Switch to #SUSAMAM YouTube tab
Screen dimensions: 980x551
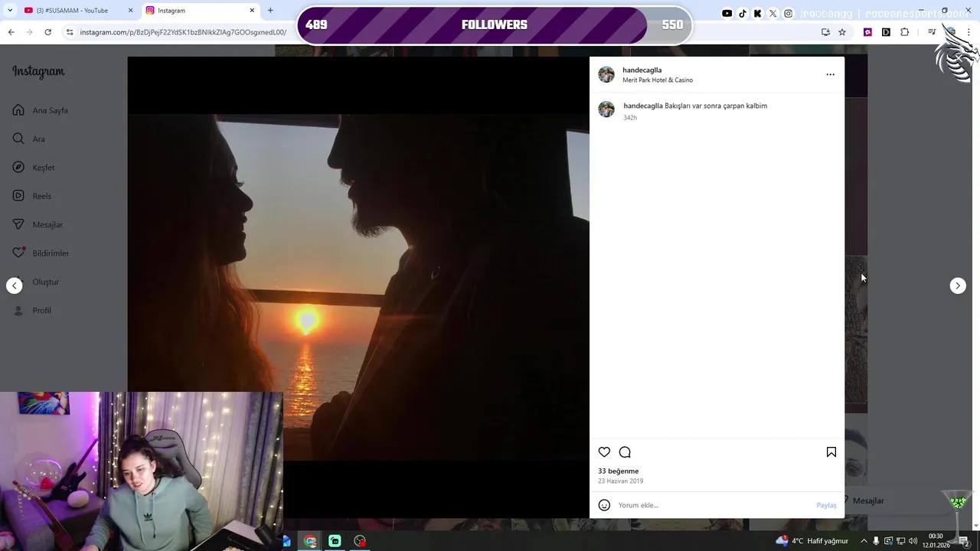pyautogui.click(x=73, y=11)
